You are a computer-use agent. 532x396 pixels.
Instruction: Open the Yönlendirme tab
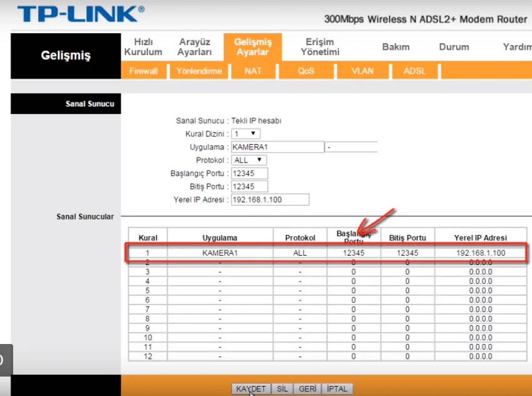201,71
